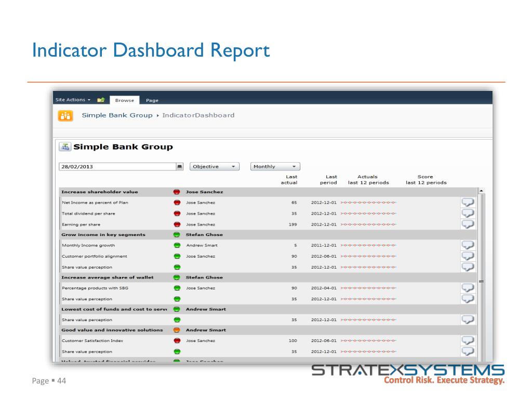Click comment bubble for Customer portfolio alignment
Screen dimensions: 532x399
click(x=468, y=256)
